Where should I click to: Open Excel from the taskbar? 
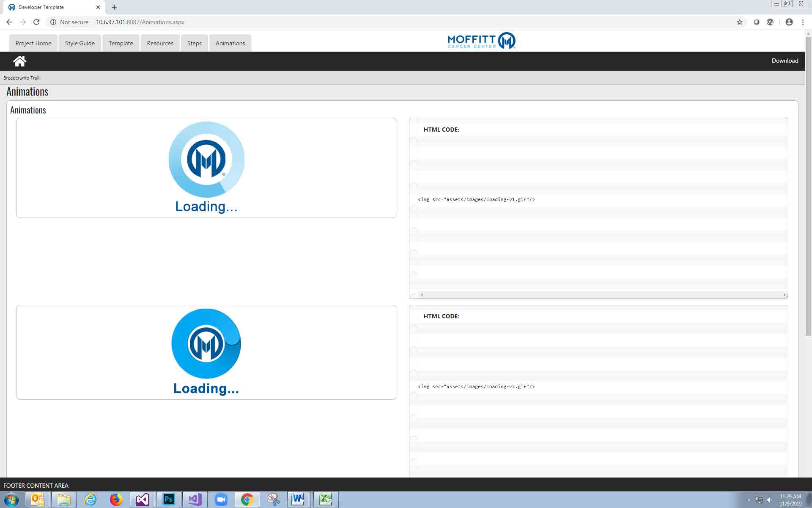[x=325, y=500]
